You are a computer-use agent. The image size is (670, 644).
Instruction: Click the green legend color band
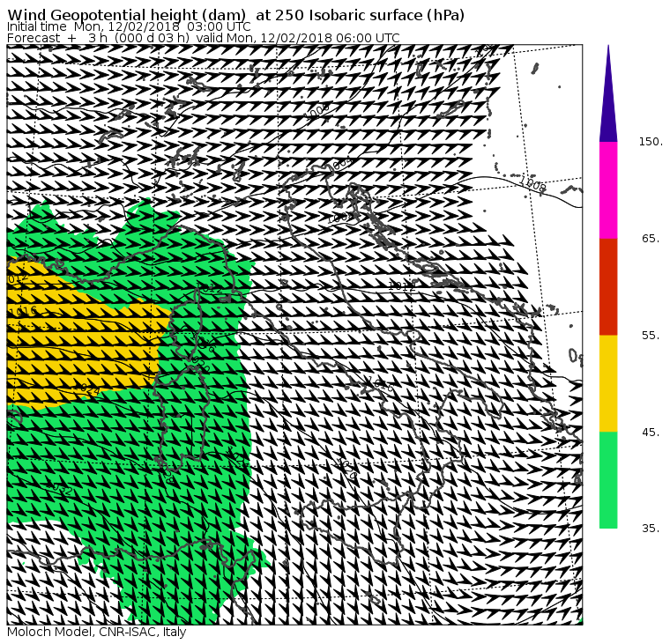(x=608, y=480)
